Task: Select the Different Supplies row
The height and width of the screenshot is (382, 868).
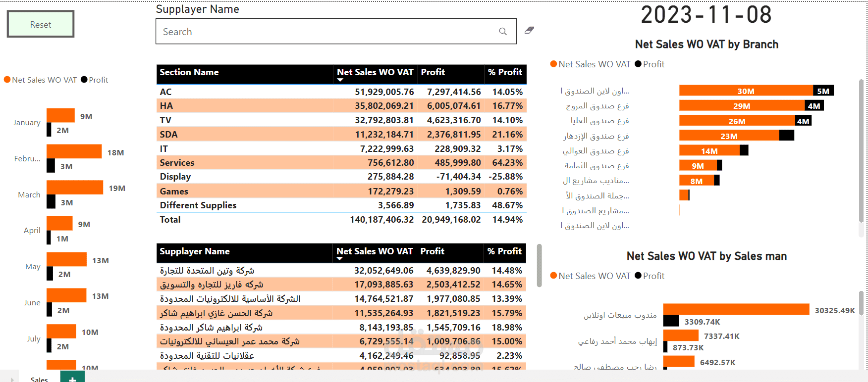Action: 341,205
